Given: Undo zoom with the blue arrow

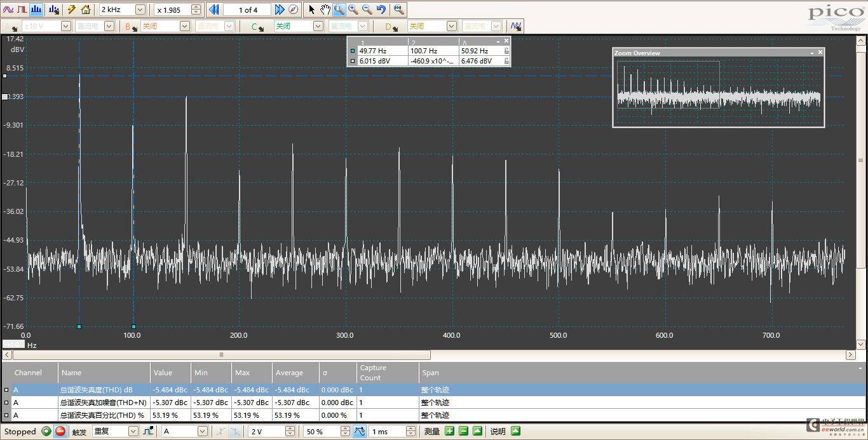Looking at the screenshot, I should (381, 10).
